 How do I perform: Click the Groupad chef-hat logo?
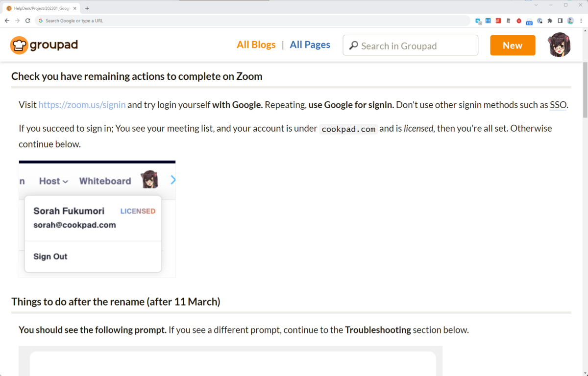point(19,46)
